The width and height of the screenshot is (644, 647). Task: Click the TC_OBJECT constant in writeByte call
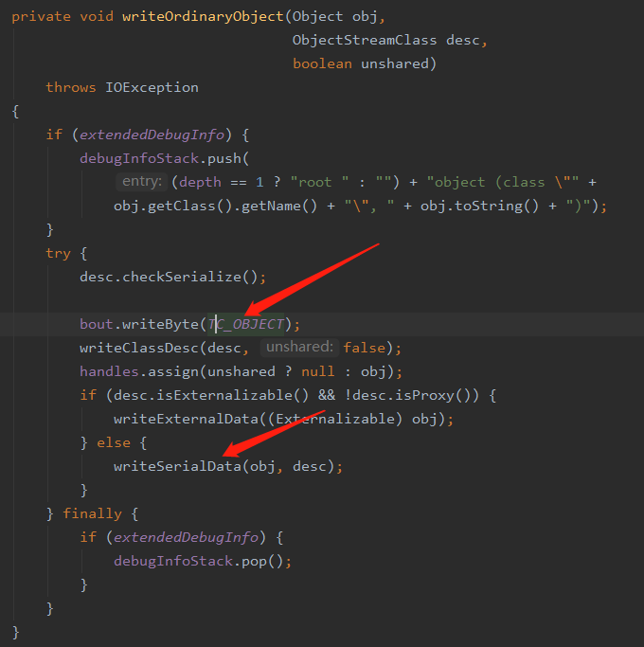tap(246, 324)
